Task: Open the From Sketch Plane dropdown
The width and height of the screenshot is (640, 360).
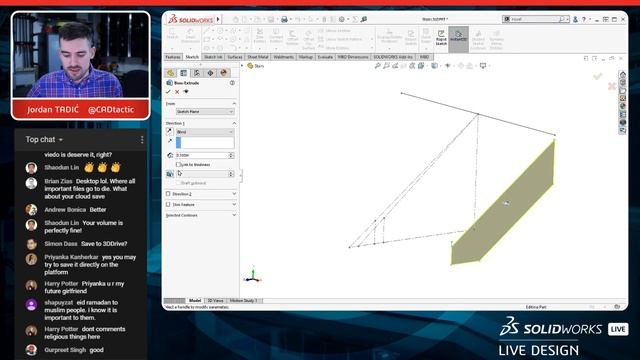Action: (205, 111)
